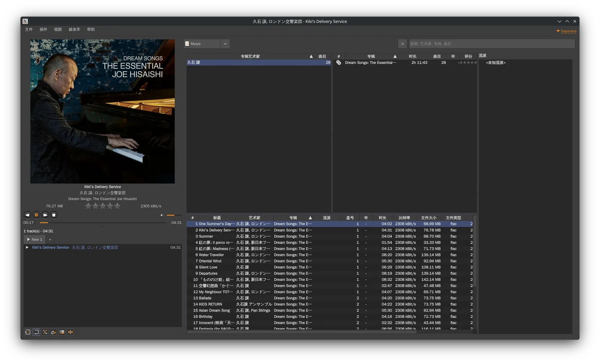Screen dimensions: 600x364
Task: Skip to the next track
Action: coord(45,215)
